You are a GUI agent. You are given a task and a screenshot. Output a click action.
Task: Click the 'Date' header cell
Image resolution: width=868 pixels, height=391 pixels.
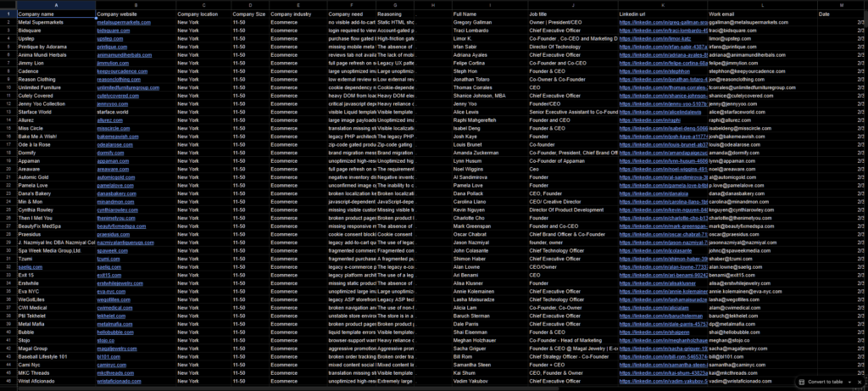tap(842, 14)
